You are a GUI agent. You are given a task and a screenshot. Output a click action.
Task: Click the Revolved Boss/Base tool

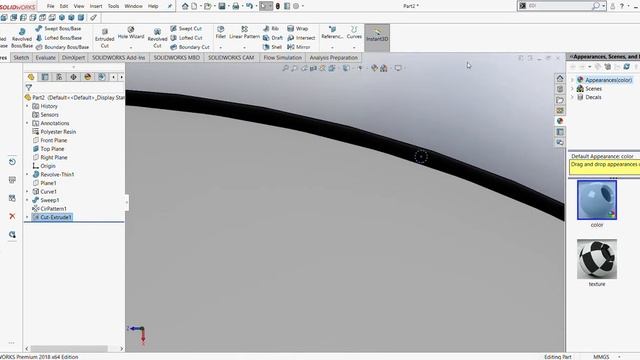[x=22, y=38]
